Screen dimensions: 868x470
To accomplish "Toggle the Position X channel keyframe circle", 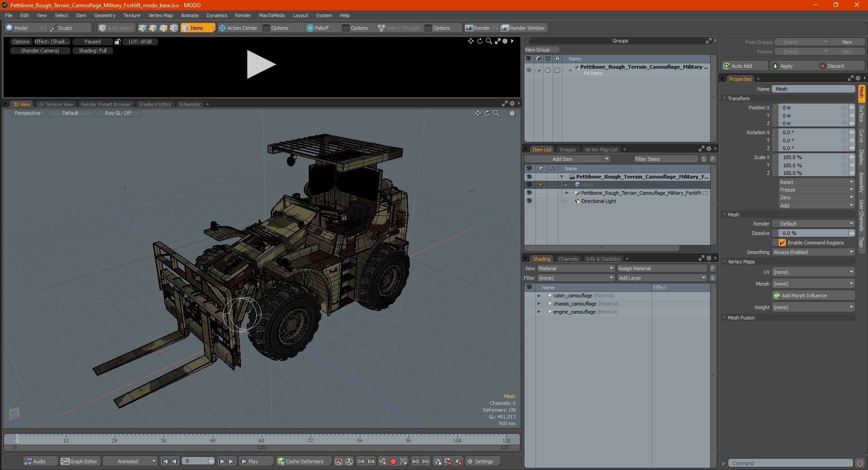I will click(x=775, y=108).
